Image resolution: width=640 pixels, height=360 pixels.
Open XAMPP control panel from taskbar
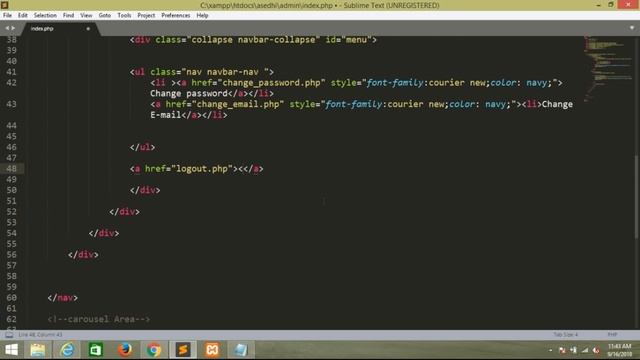tap(212, 350)
